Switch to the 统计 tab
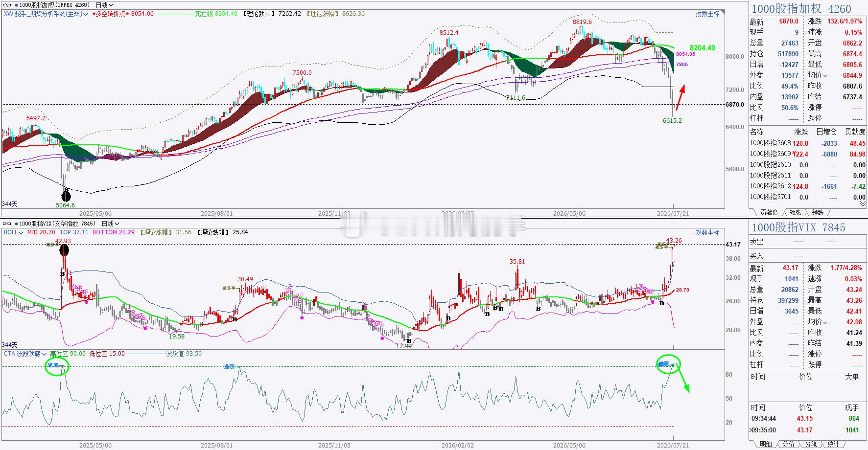Screen dimensions: 868x450 click(833, 444)
